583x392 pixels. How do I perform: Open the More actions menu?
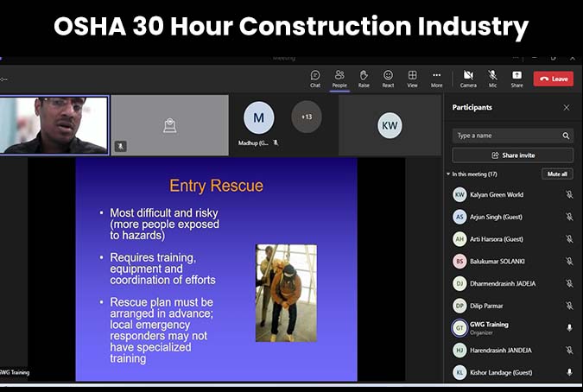coord(436,78)
